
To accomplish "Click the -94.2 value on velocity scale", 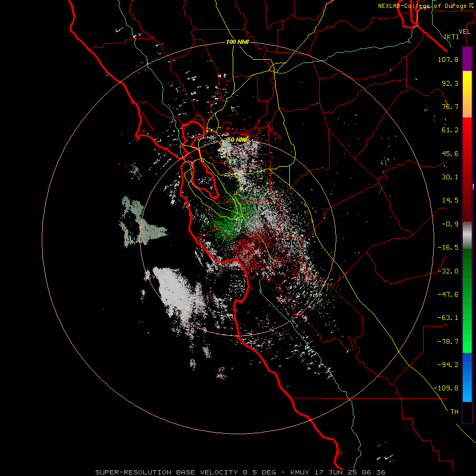I will (x=448, y=365).
